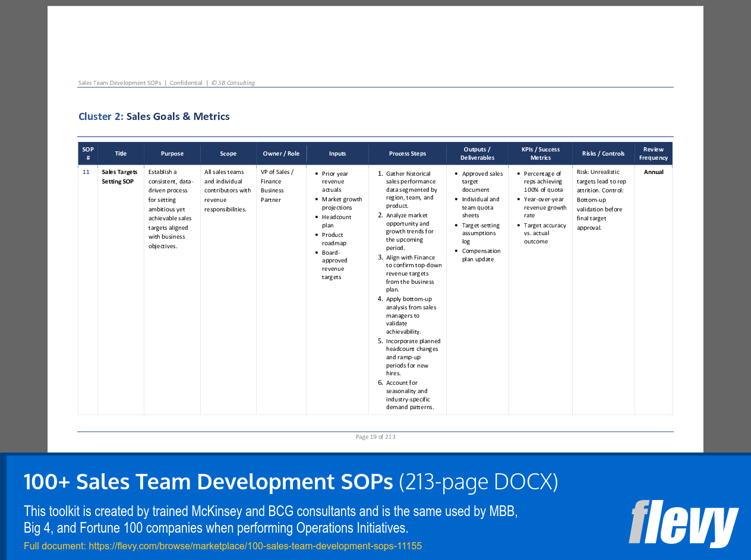Screen dimensions: 751x560
Task: Click the Cluster 2: Sales Goals & Metrics heading
Action: point(154,116)
